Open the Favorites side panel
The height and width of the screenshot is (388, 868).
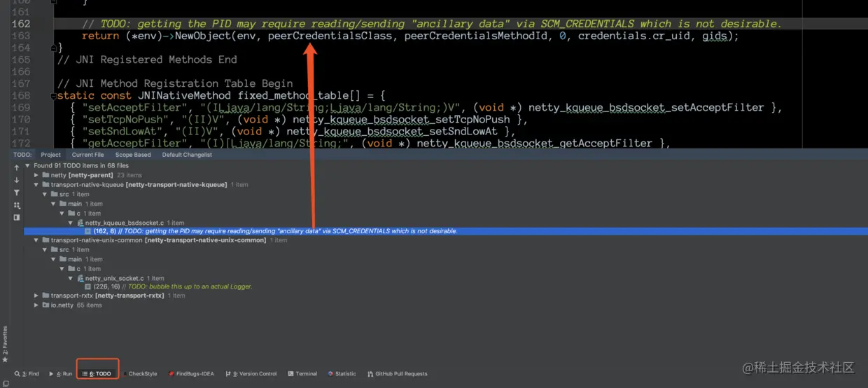point(5,345)
